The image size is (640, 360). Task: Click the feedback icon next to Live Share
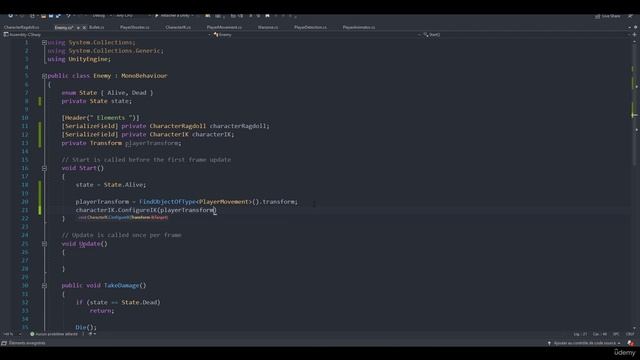click(630, 16)
